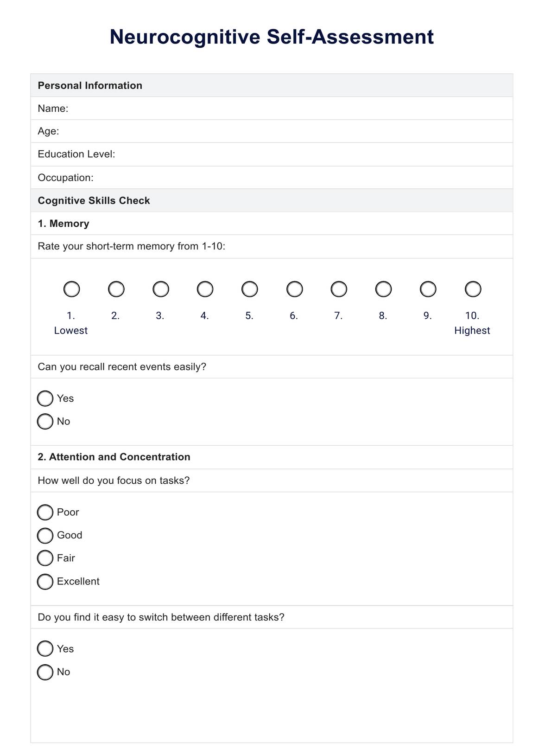This screenshot has width=545, height=756.
Task: Pick rating 10 Highest for memory
Action: coord(473,289)
